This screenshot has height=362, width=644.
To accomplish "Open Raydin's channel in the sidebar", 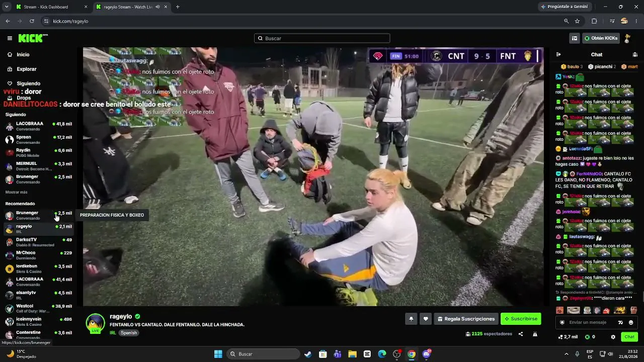I will (x=38, y=153).
